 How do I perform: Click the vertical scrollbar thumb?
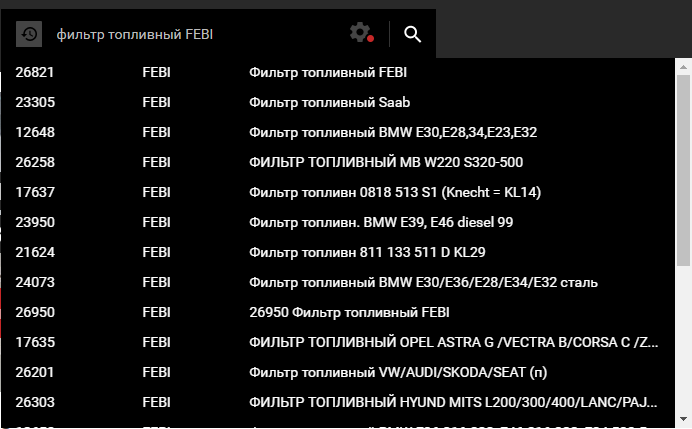click(683, 170)
